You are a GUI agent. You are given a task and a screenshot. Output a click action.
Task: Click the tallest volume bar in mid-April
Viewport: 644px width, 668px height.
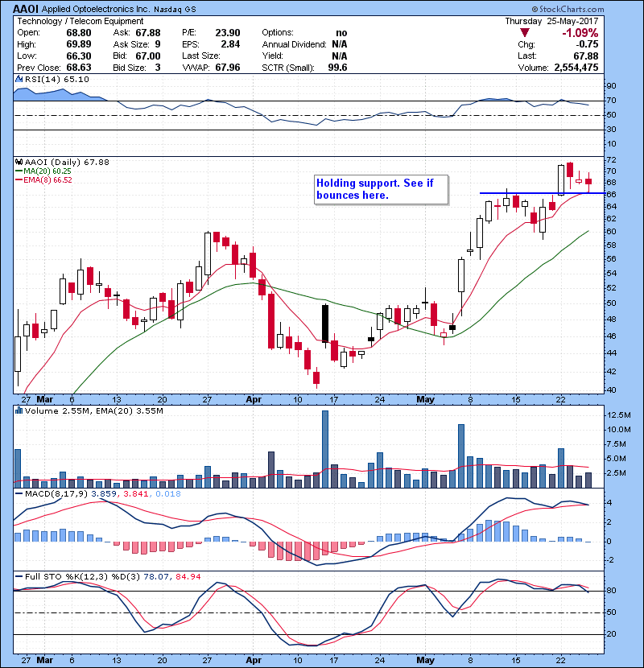point(325,449)
